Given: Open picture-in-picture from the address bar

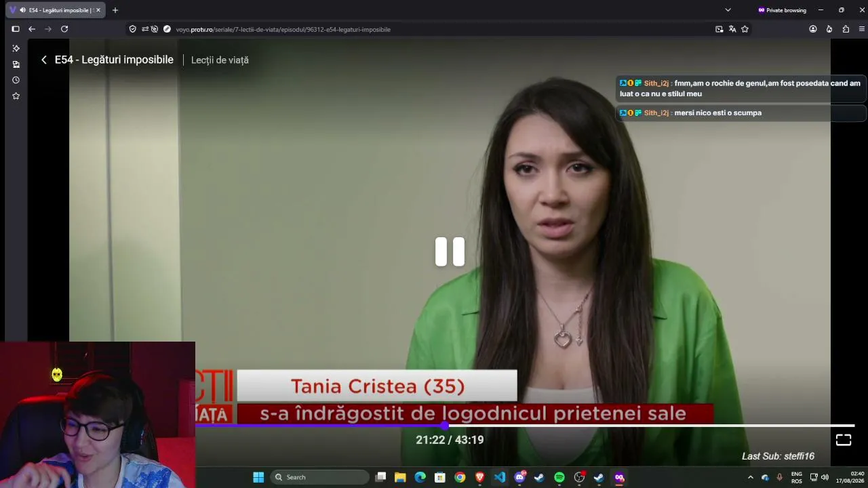Looking at the screenshot, I should [x=719, y=29].
